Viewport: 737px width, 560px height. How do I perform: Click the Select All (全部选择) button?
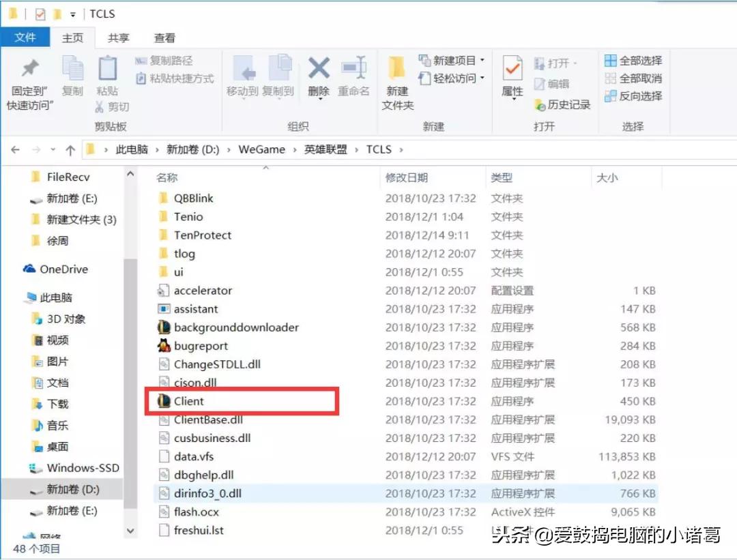coord(633,61)
